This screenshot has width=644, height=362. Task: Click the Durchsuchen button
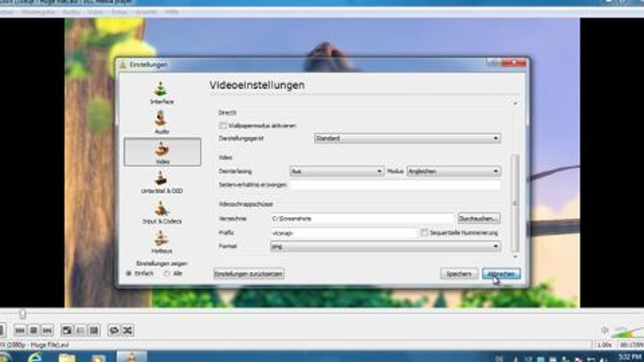pyautogui.click(x=479, y=219)
